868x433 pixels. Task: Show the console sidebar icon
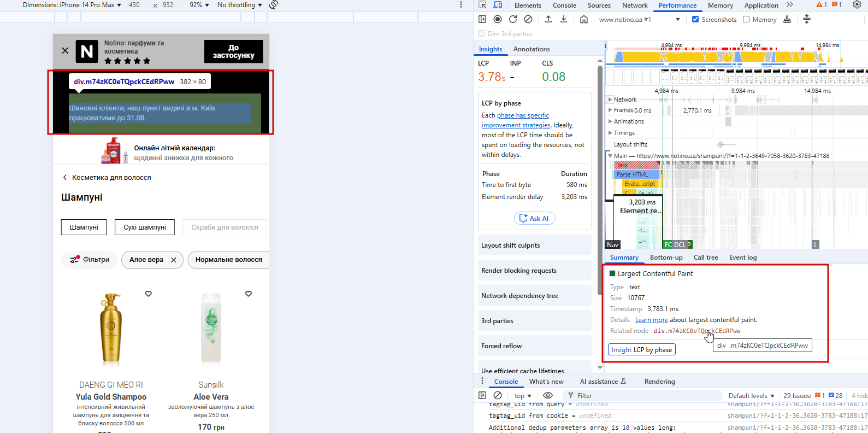482,395
